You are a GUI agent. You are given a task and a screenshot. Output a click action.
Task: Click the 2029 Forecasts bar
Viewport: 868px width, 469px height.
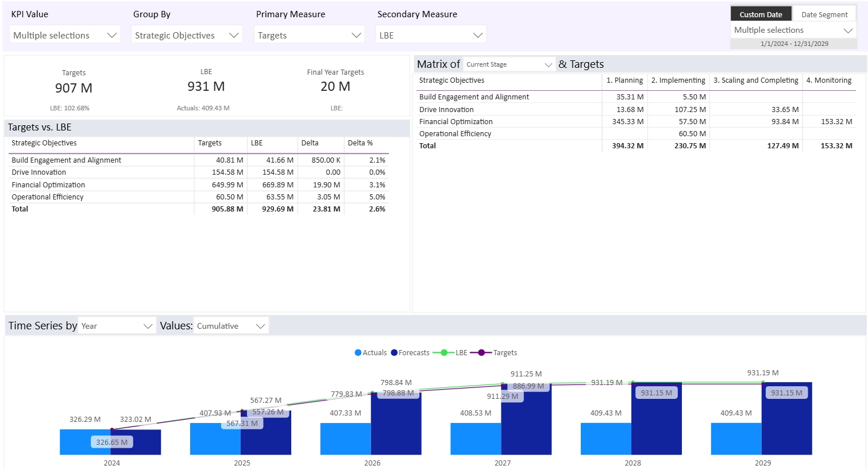787,418
